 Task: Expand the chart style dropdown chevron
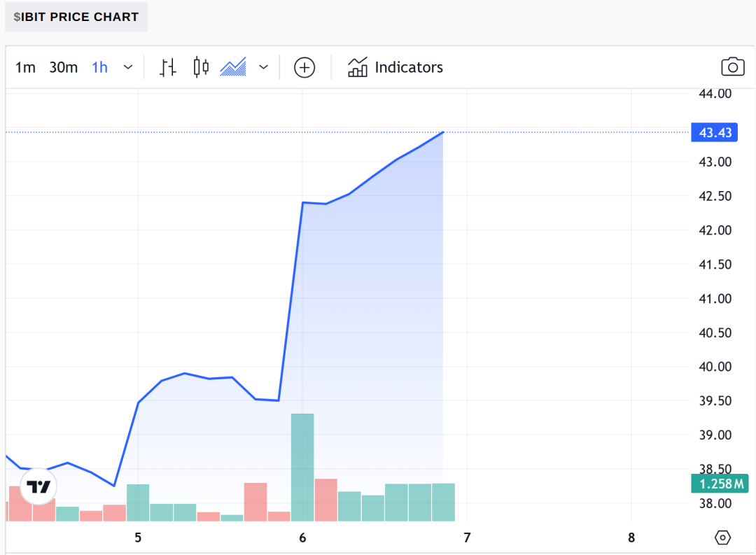(263, 67)
